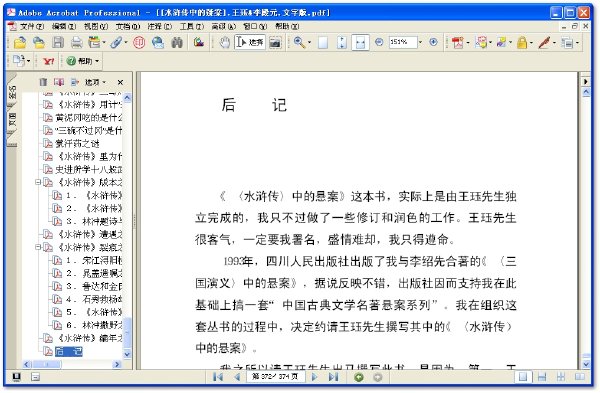Click the Open Web Page folder icon

[39, 42]
